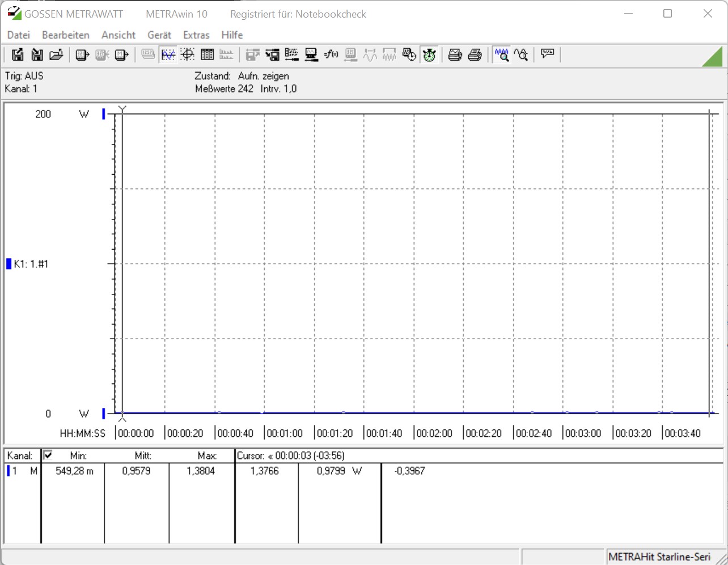Click the multimeter memory (M) read icon
This screenshot has height=565, width=728.
pos(122,54)
